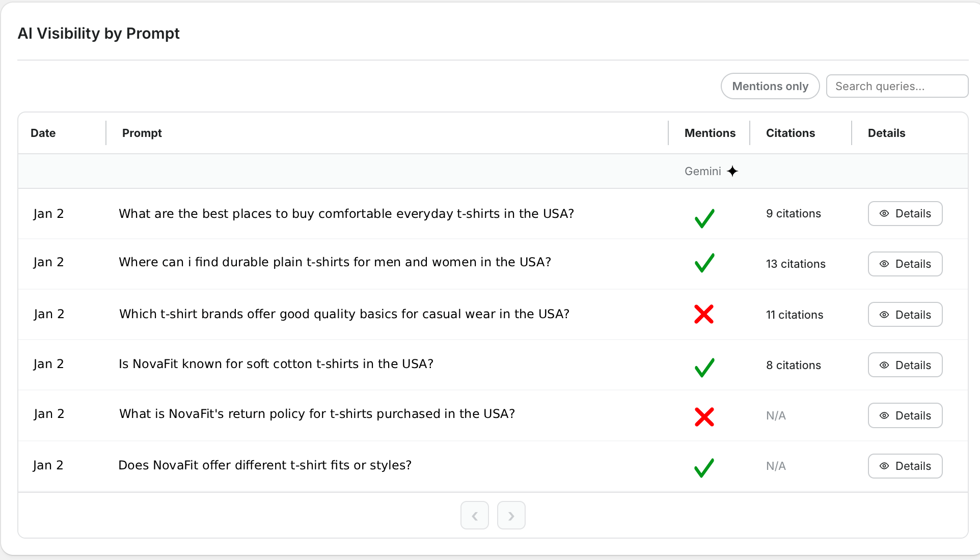Screen dimensions: 980x560
Task: Click red X for NovaFit return policy row
Action: [704, 417]
